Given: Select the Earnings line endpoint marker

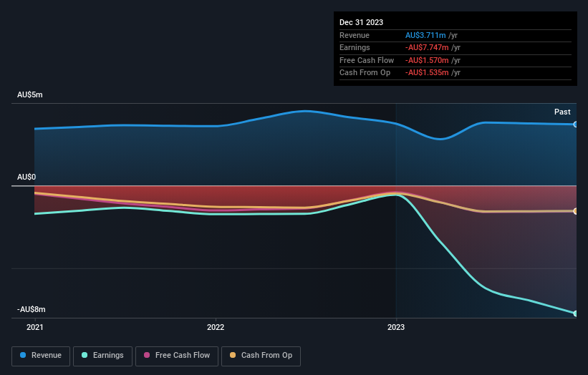Looking at the screenshot, I should pyautogui.click(x=576, y=313).
